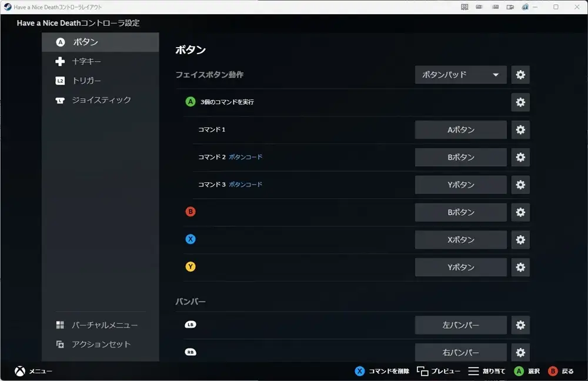Open gear settings for the red B button row
Screen dimensions: 588x381
520,212
